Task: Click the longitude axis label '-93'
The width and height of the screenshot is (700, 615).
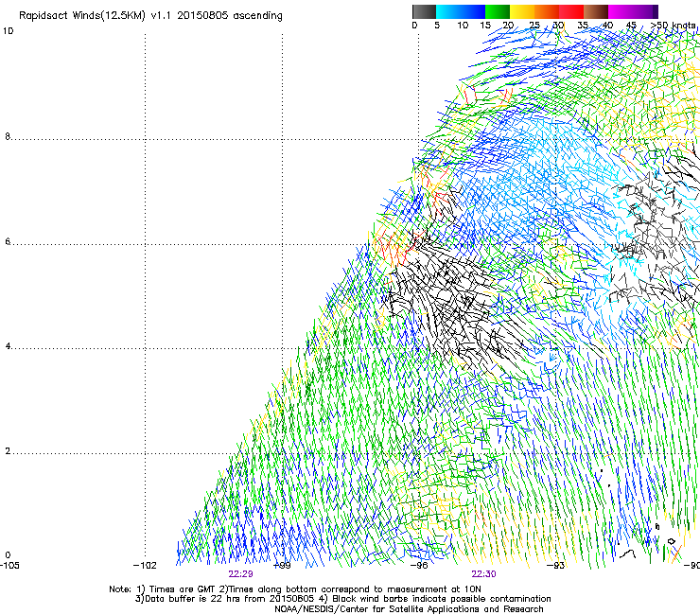Action: tap(556, 565)
